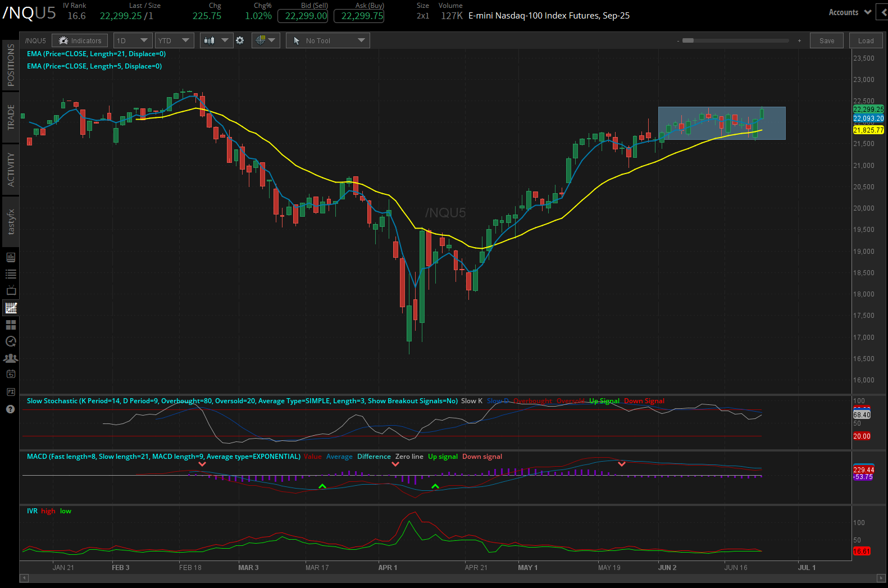Image resolution: width=888 pixels, height=588 pixels.
Task: Click the 20.00 oversold level tag
Action: 862,436
